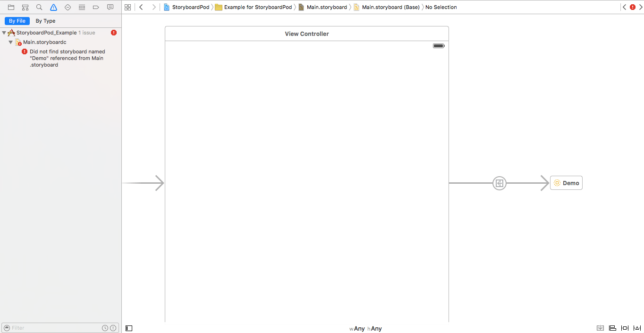
Task: Click the filter icon inside the Filter field
Action: coord(7,328)
